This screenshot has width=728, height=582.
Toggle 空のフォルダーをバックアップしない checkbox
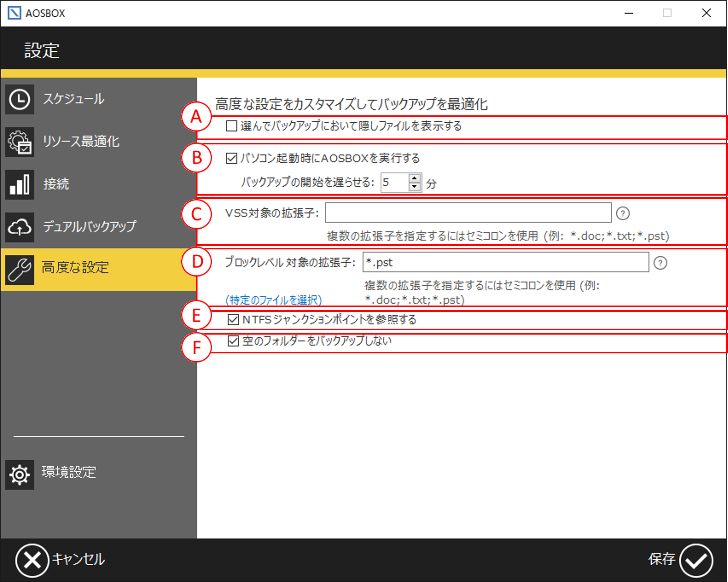[x=233, y=341]
